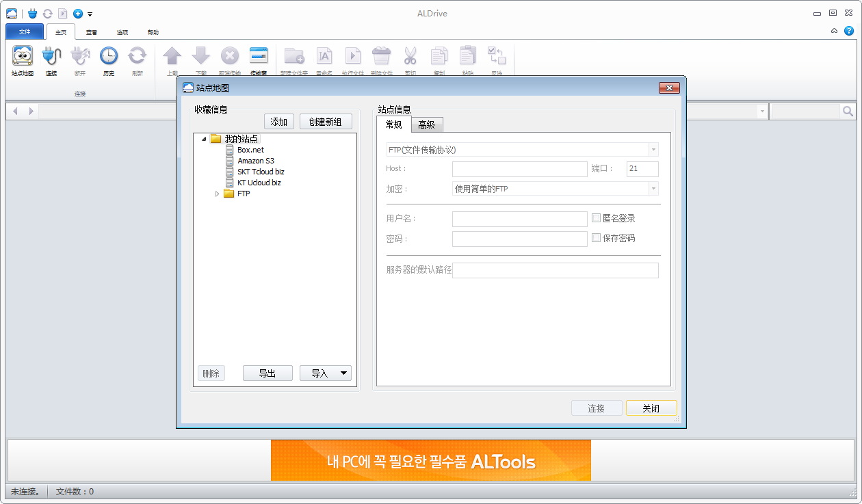Close the 站点地图 dialog with red X
The height and width of the screenshot is (504, 862).
coord(668,88)
